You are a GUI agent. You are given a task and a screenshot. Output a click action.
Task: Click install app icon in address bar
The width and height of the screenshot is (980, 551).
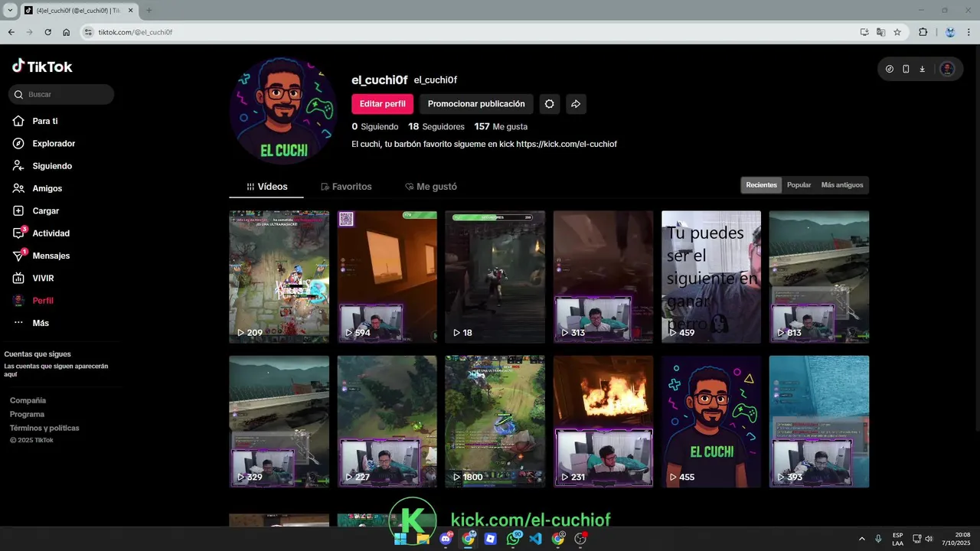click(864, 32)
